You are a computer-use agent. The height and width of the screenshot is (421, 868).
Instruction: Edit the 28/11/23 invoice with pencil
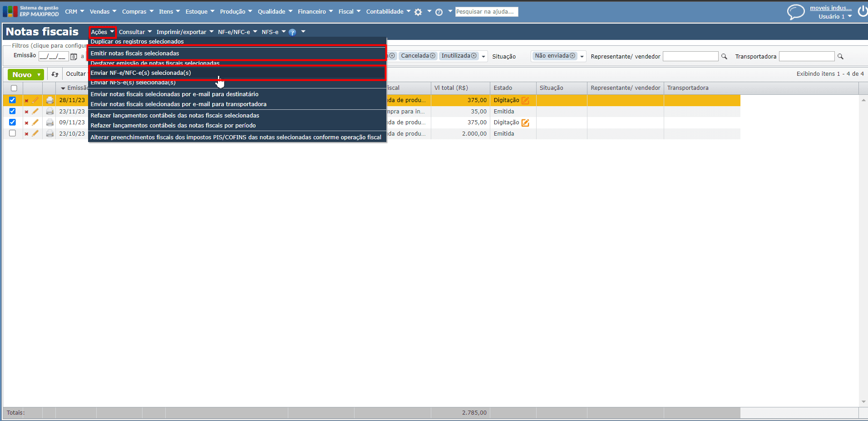(x=35, y=100)
